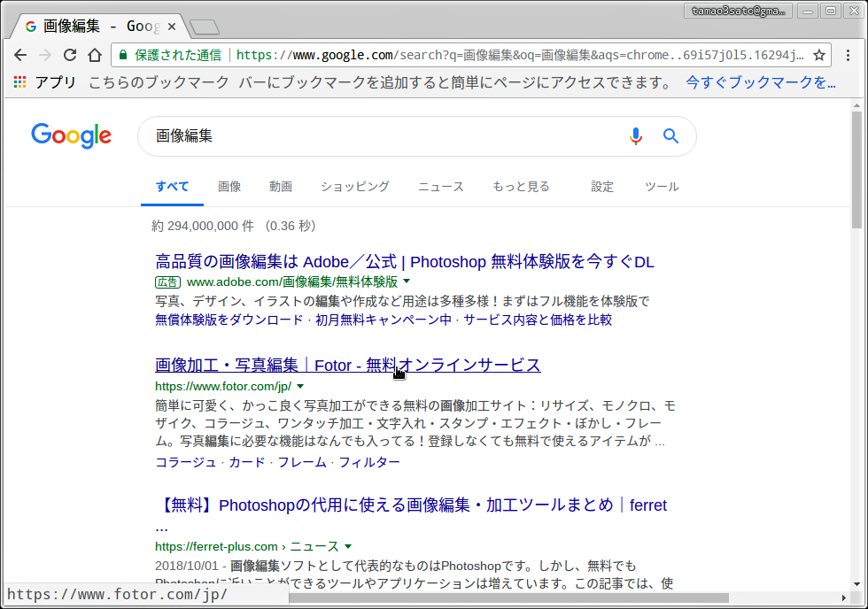Image resolution: width=868 pixels, height=609 pixels.
Task: Open the Fotor 無料オンラインサービス result
Action: coord(347,365)
